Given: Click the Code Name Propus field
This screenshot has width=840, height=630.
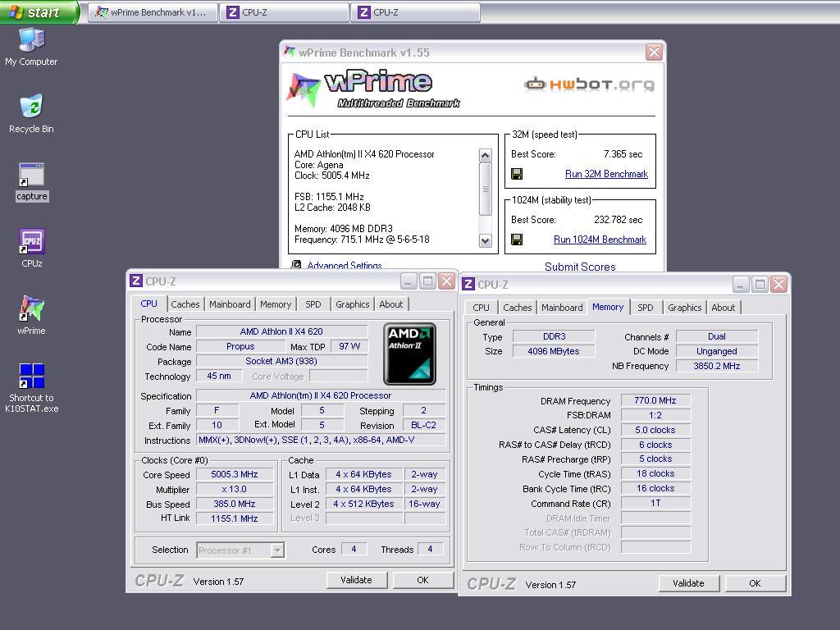Looking at the screenshot, I should pos(240,347).
